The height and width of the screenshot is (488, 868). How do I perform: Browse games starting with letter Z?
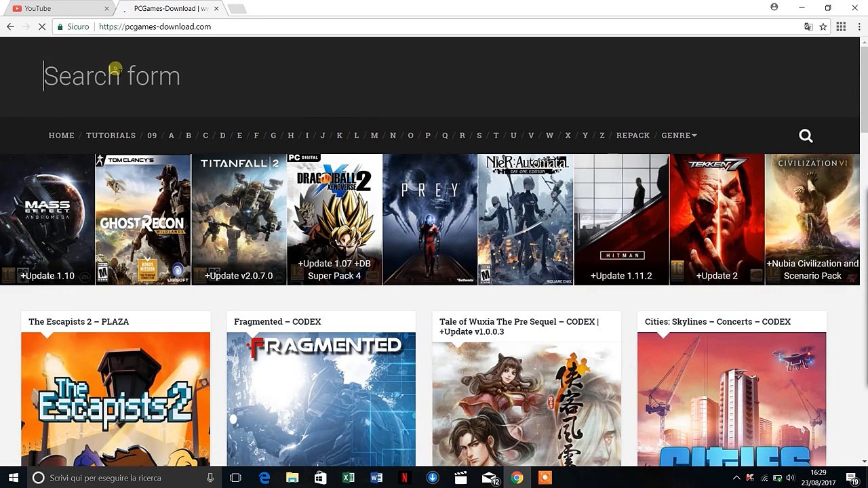602,136
